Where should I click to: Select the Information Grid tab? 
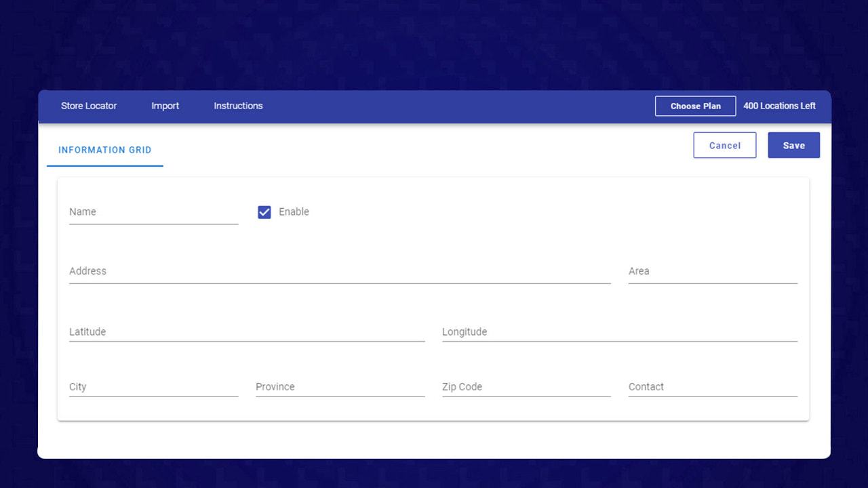pyautogui.click(x=104, y=150)
